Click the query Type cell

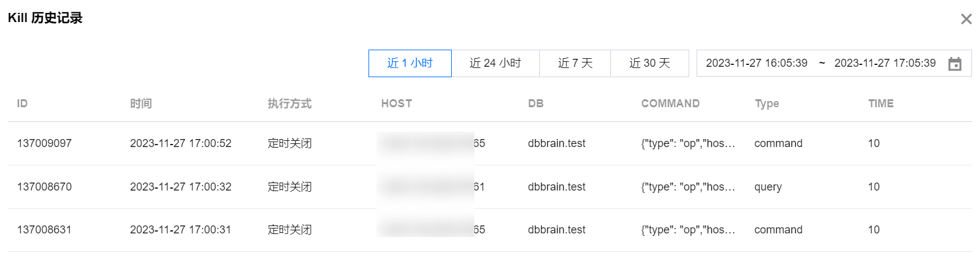[768, 187]
